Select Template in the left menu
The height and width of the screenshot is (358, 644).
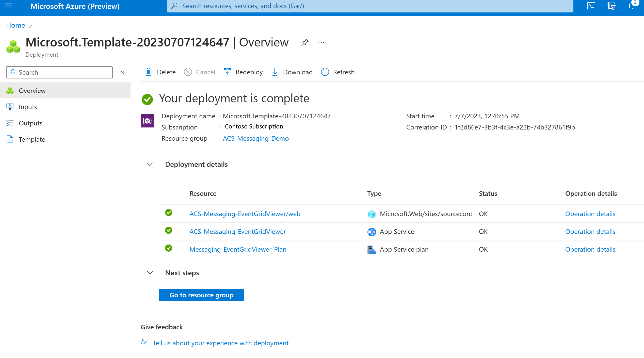tap(32, 139)
